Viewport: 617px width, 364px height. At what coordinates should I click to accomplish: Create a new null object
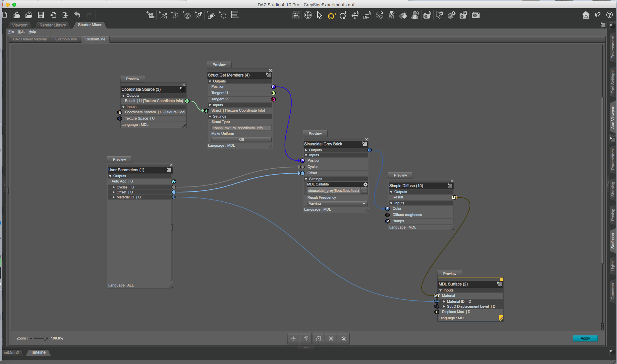click(223, 15)
